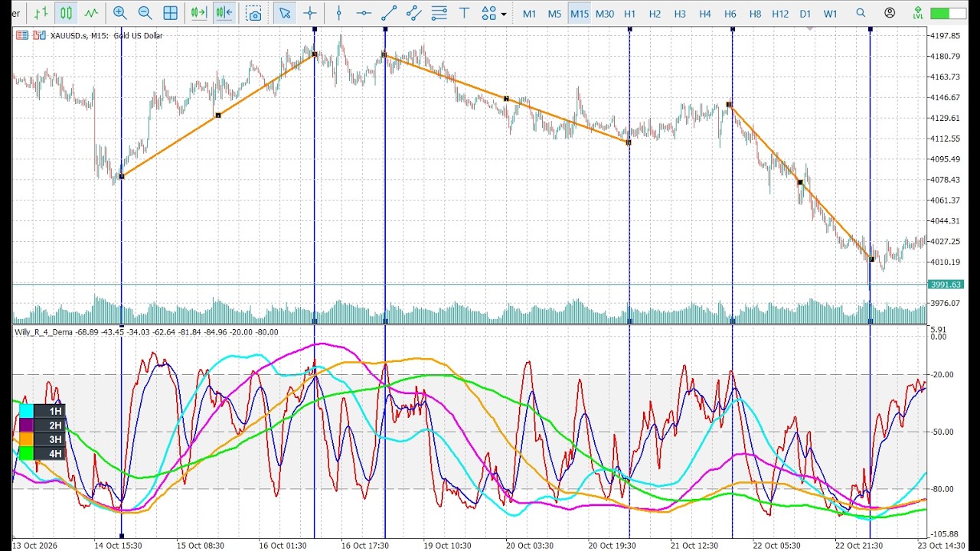Viewport: 980px width, 551px height.
Task: Take a chart screenshot with camera icon
Action: (x=254, y=13)
